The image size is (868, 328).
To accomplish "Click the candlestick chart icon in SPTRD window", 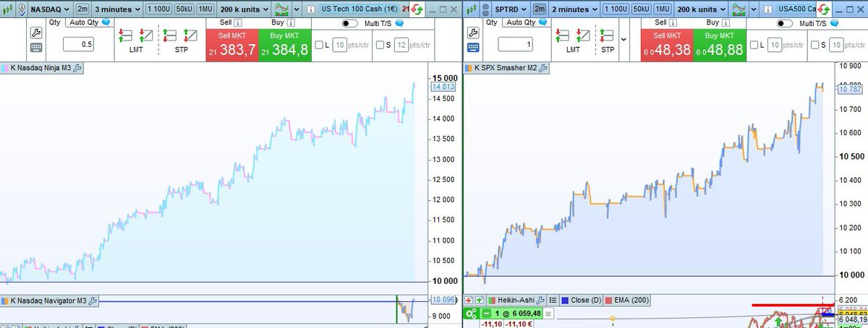I will click(x=471, y=9).
